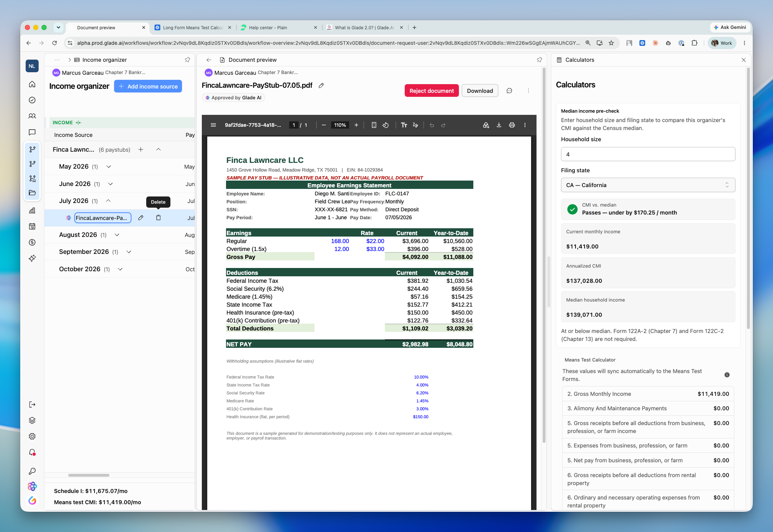Rotate the PDF counterclockwise
This screenshot has width=773, height=532.
[386, 125]
